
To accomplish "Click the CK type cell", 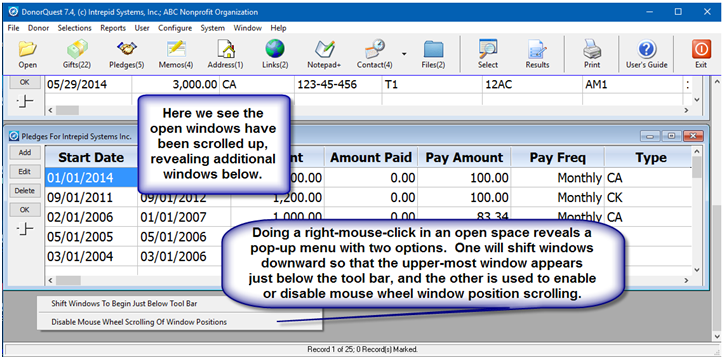I will 648,198.
